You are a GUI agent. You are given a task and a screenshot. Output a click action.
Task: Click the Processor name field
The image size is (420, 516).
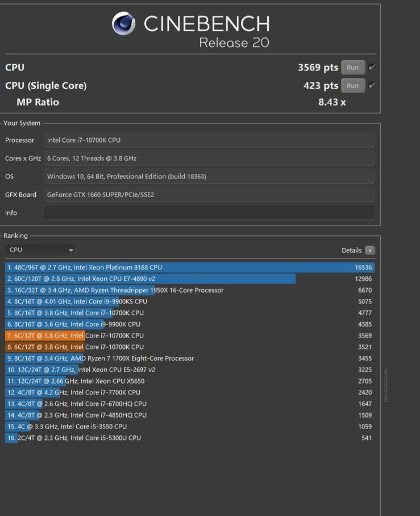(209, 140)
